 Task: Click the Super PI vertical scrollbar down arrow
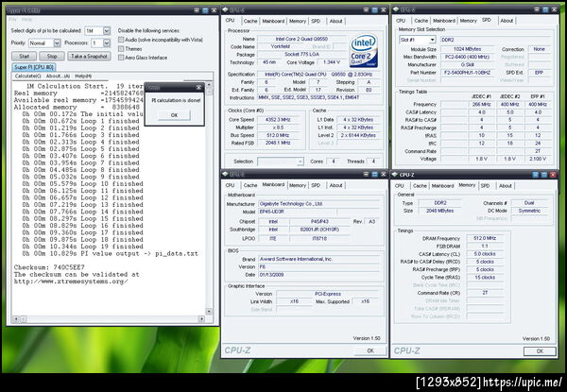[x=209, y=312]
